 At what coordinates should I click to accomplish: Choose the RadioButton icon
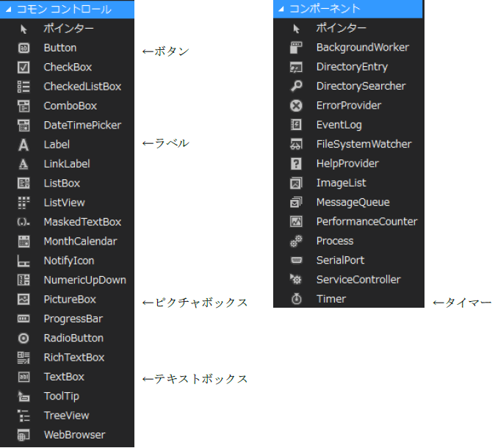pos(24,339)
